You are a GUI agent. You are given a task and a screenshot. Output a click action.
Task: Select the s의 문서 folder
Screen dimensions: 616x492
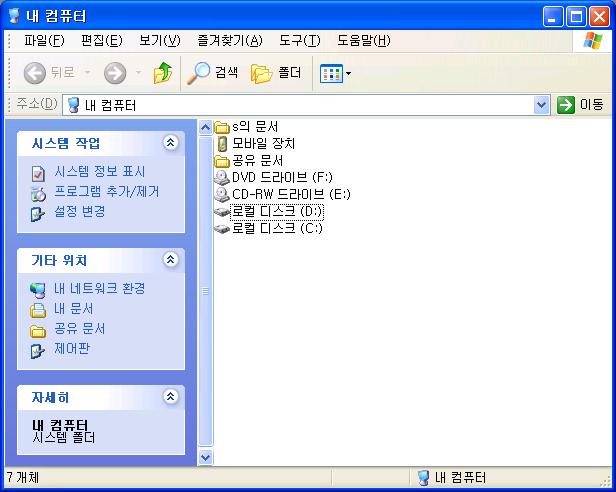click(247, 127)
